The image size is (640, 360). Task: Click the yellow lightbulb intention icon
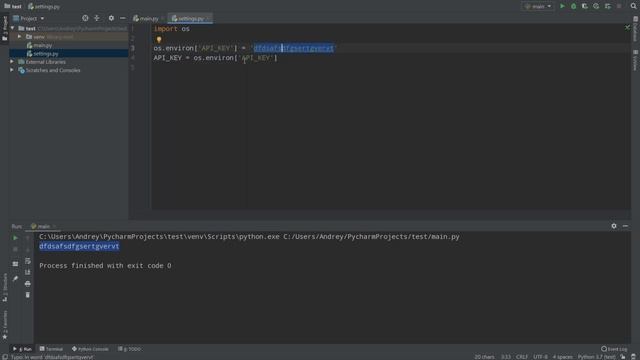point(159,40)
